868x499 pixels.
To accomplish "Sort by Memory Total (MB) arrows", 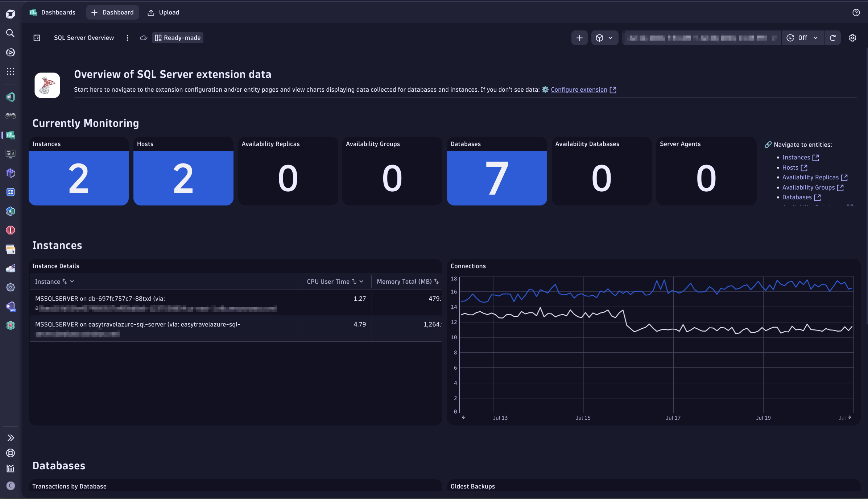I will coord(436,282).
